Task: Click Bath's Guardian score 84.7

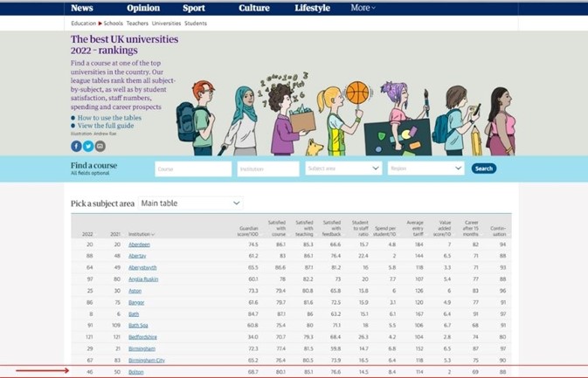Action: 252,314
